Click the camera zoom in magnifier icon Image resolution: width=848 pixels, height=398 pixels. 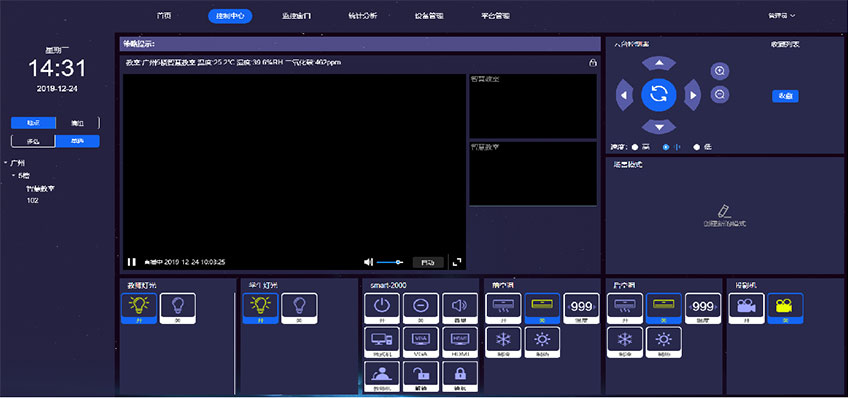click(x=720, y=71)
